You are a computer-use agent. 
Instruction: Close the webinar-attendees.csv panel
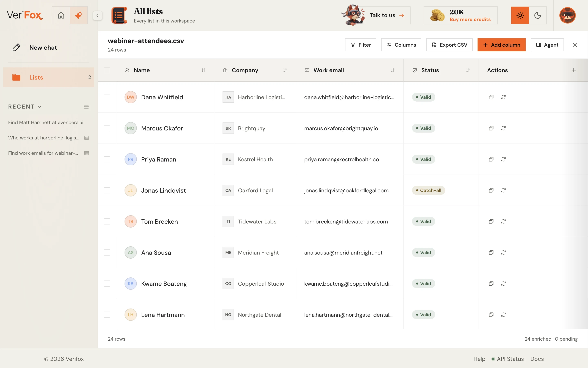[575, 45]
